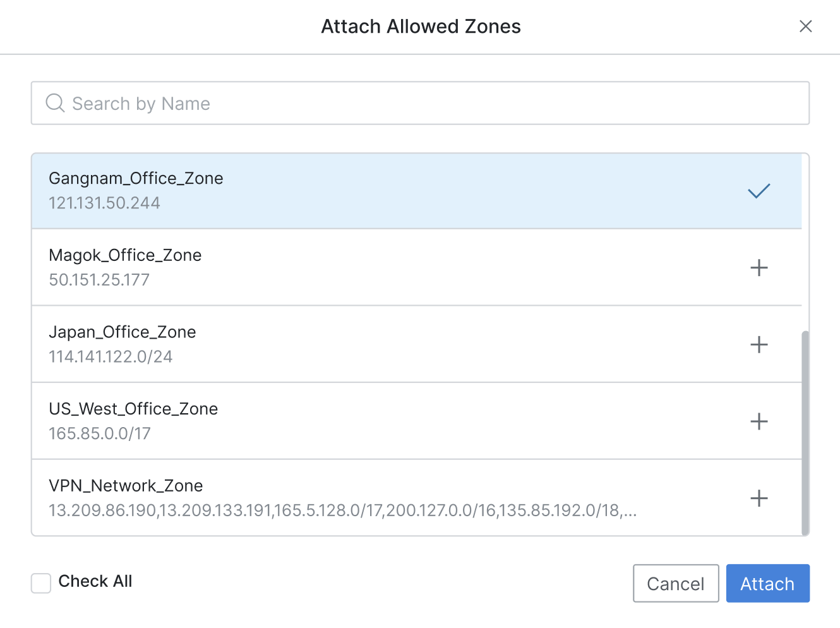Select the Magok_Office_Zone list entry

coord(417,267)
